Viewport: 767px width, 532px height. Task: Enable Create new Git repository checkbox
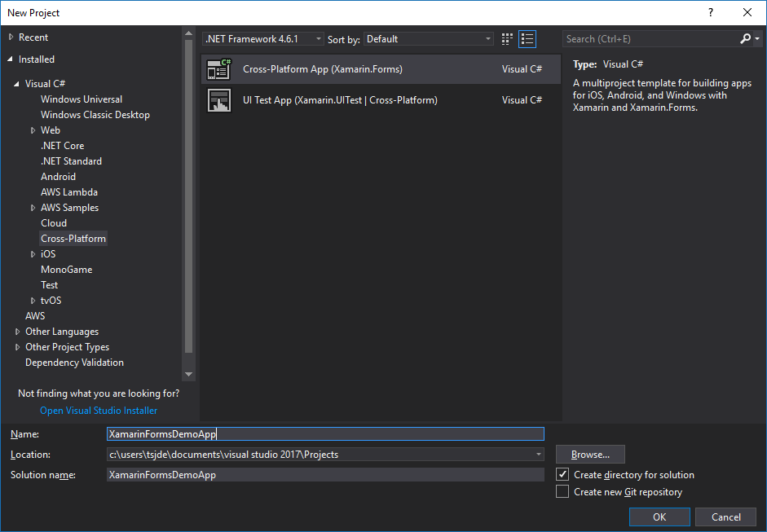tap(562, 492)
